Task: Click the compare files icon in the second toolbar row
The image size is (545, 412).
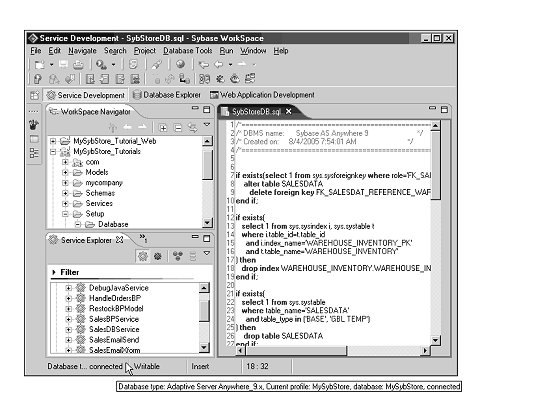Action: click(204, 79)
